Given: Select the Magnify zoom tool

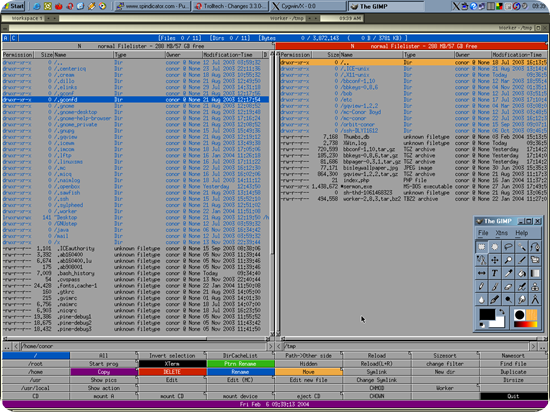Looking at the screenshot, I should tap(508, 260).
